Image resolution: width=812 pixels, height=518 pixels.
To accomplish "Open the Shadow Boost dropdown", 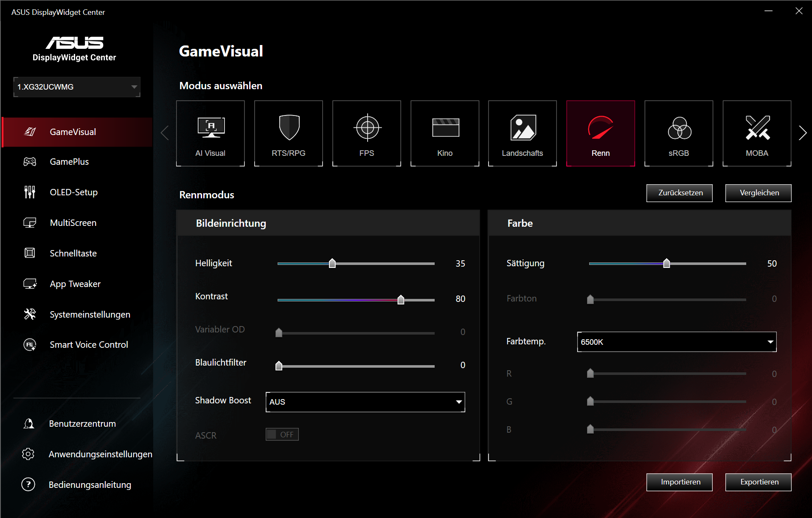I will 365,402.
